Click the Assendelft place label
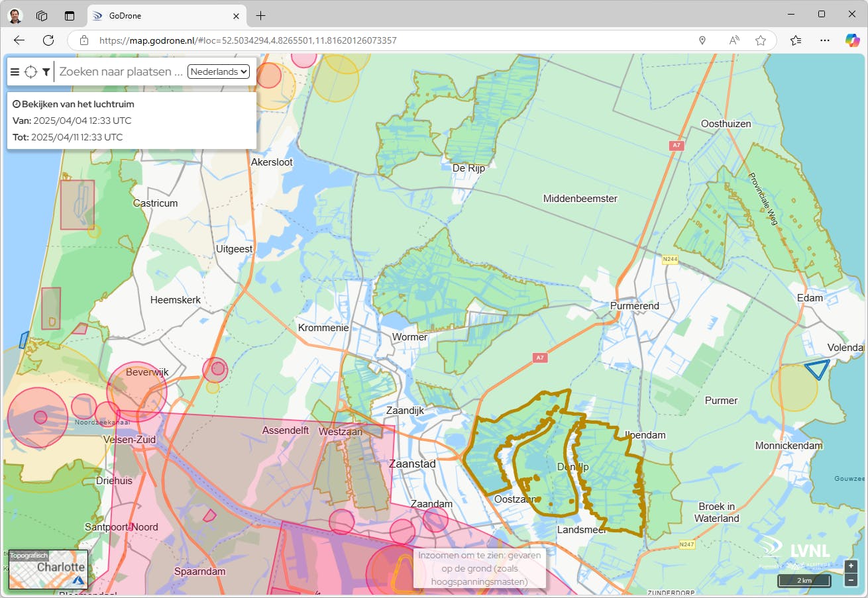 (x=286, y=430)
